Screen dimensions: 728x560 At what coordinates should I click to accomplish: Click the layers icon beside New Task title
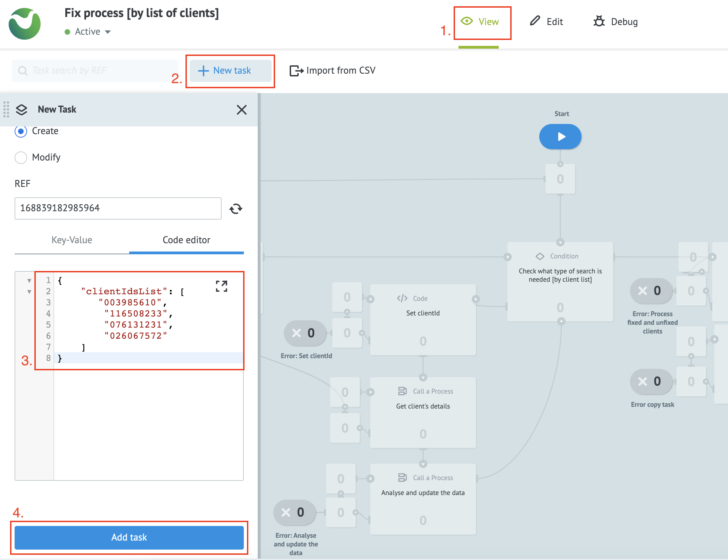pyautogui.click(x=22, y=109)
